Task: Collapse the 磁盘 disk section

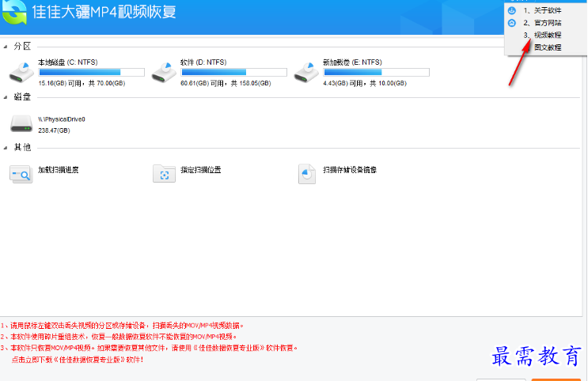Action: coord(6,97)
